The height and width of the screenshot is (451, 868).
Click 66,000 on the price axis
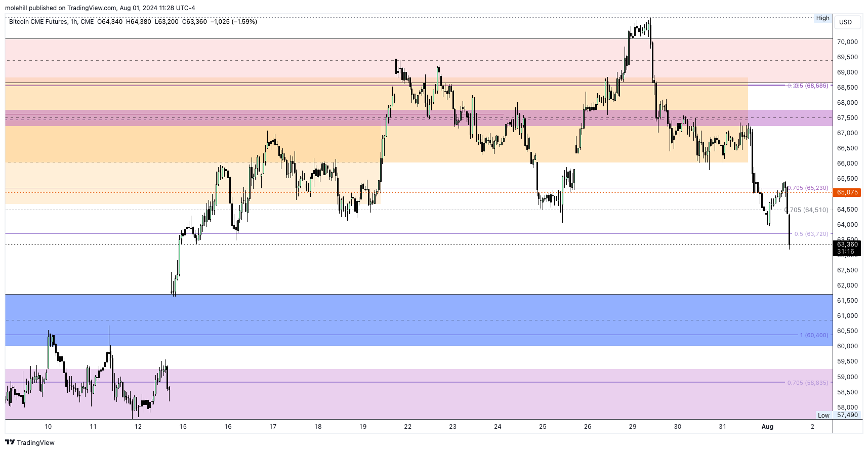coord(847,163)
